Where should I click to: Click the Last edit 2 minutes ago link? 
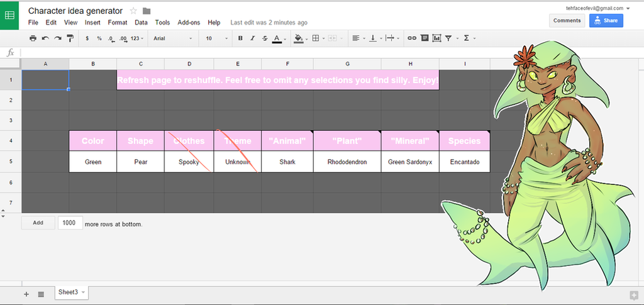[x=269, y=23]
